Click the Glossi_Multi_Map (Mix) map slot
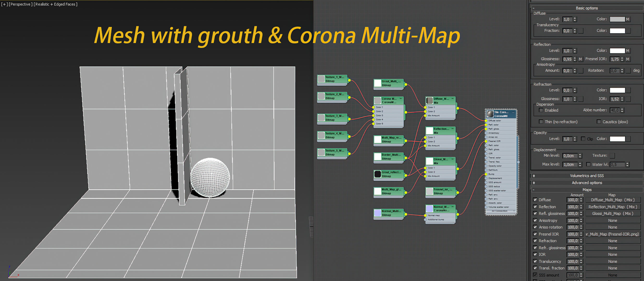This screenshot has width=644, height=281. click(x=612, y=214)
